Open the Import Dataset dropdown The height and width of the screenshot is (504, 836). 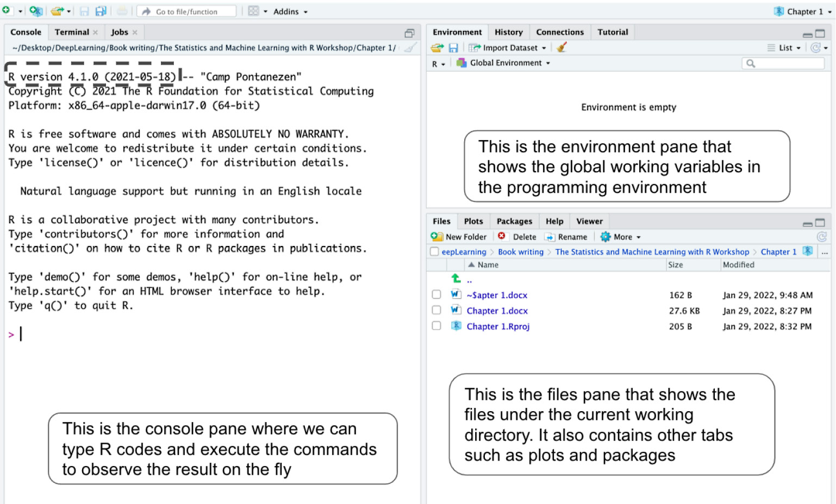pyautogui.click(x=507, y=48)
